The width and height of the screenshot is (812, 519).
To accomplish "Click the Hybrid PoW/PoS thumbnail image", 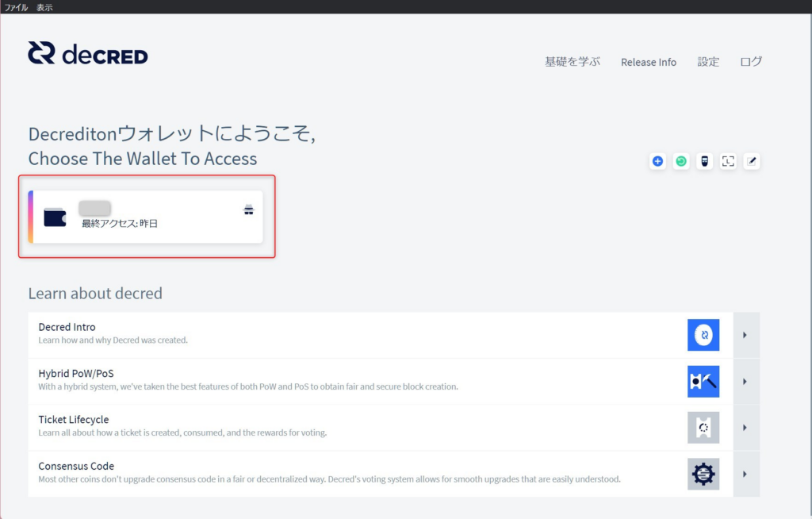I will [703, 382].
